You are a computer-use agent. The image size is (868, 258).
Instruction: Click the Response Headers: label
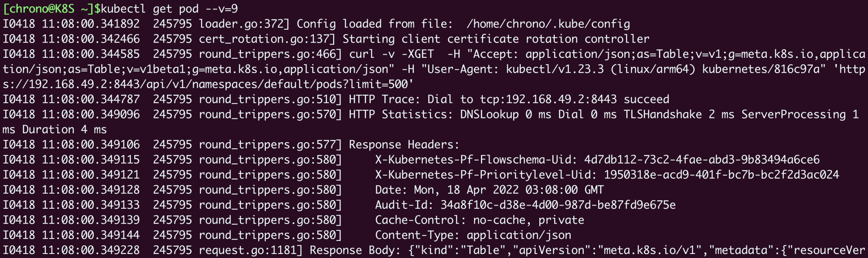tap(404, 145)
